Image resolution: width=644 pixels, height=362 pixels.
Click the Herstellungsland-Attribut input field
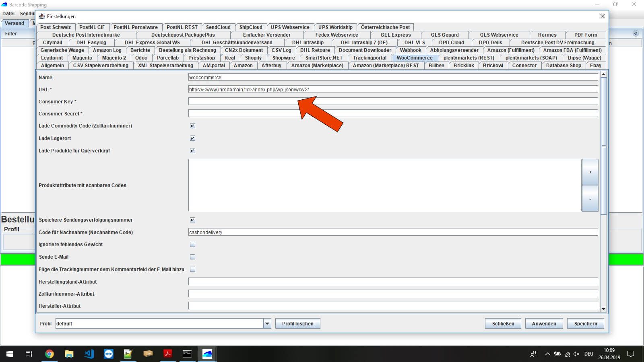pyautogui.click(x=393, y=282)
